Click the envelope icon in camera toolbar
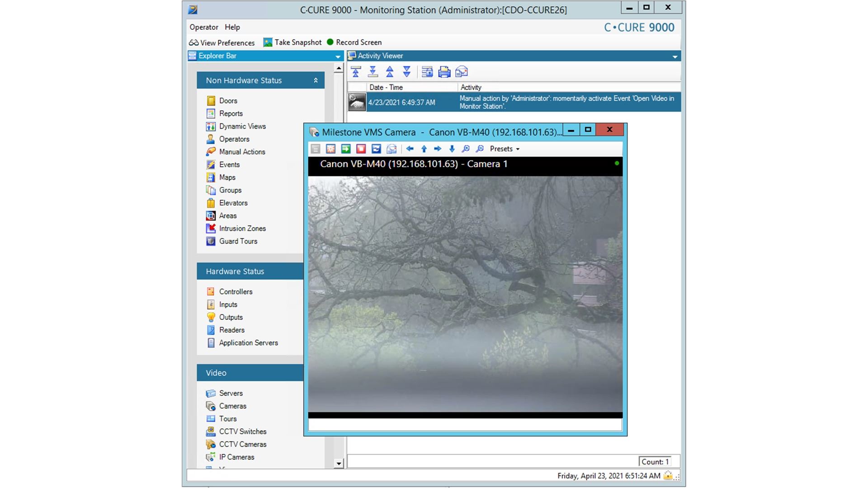This screenshot has width=868, height=488. 392,149
